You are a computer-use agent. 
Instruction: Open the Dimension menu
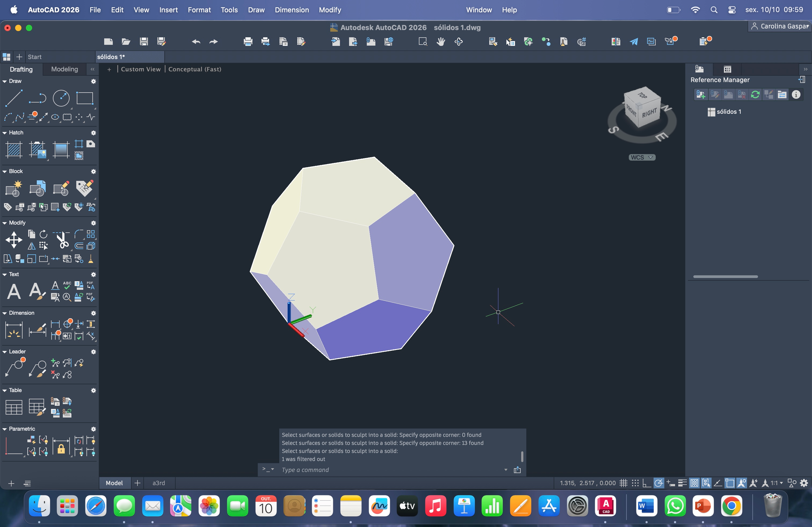tap(292, 10)
